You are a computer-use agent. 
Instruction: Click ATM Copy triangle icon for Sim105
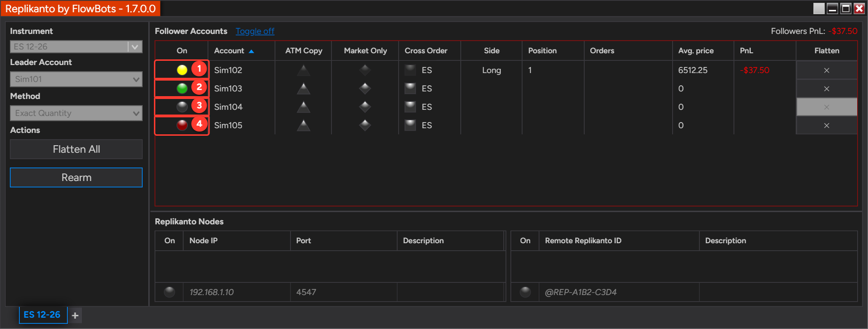[x=304, y=125]
